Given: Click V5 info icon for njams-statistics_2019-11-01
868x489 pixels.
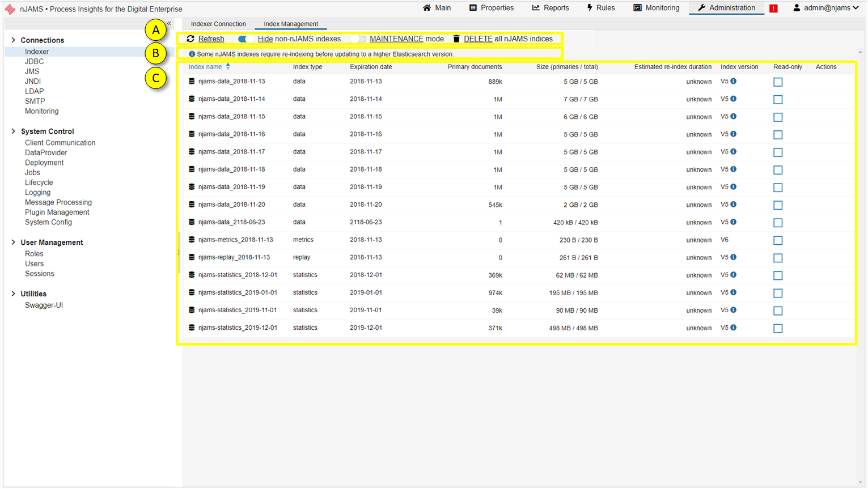Looking at the screenshot, I should click(734, 309).
